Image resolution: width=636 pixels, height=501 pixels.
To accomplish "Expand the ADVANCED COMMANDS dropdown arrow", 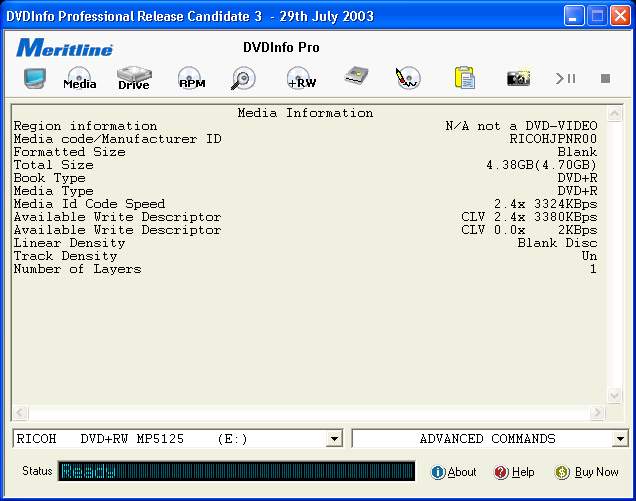I will click(620, 439).
